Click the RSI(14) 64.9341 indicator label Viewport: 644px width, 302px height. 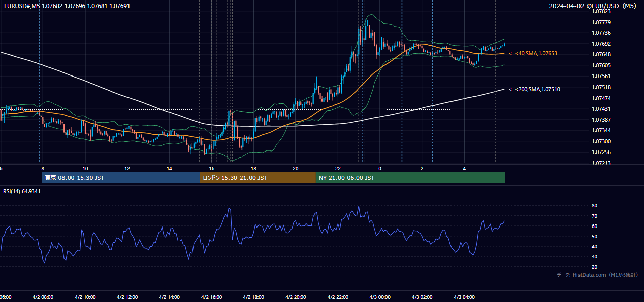[22, 191]
